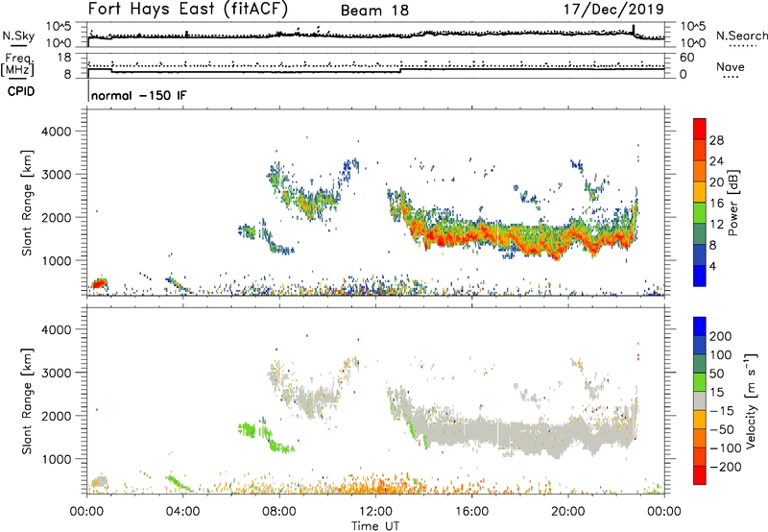Click the '20:00' time axis tick label

click(568, 512)
